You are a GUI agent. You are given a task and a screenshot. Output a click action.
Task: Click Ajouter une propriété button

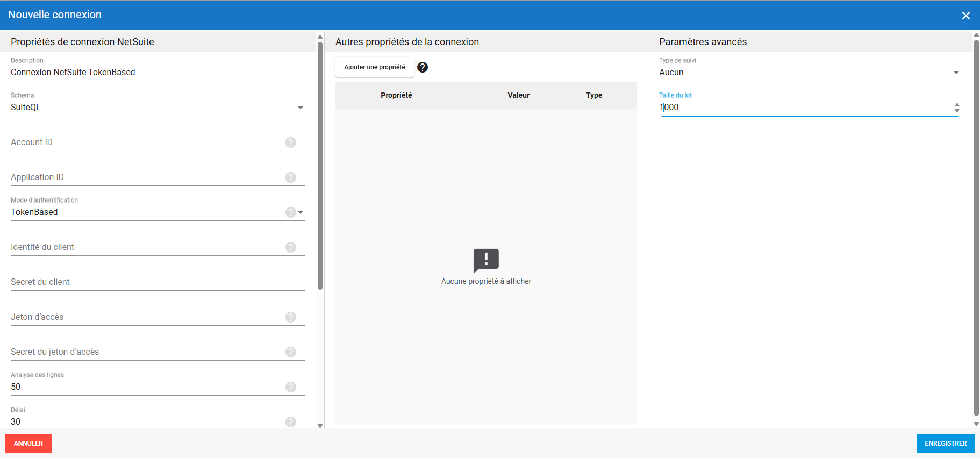tap(375, 67)
